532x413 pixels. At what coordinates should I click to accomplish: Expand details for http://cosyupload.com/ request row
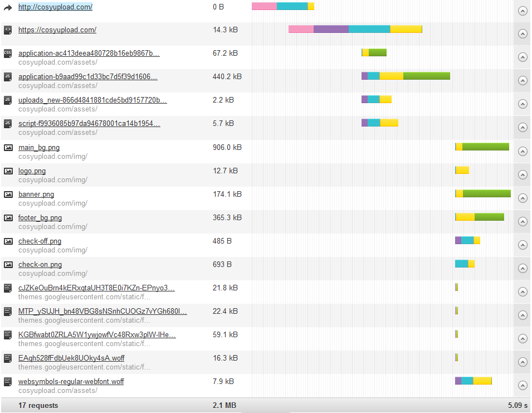click(x=523, y=11)
